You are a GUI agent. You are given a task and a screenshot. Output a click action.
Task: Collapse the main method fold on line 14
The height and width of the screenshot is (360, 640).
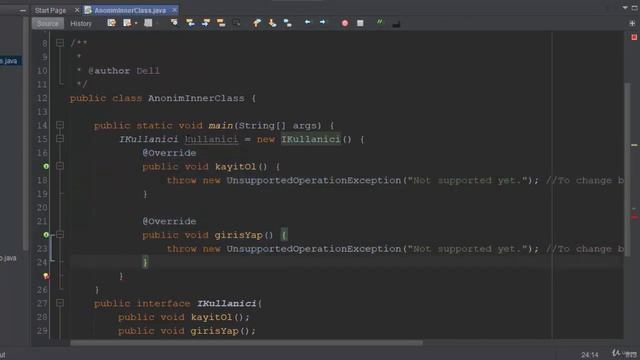click(x=60, y=125)
